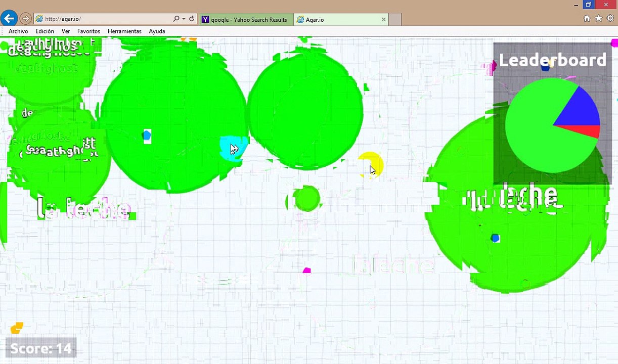Open the Ayuda menu

[157, 31]
